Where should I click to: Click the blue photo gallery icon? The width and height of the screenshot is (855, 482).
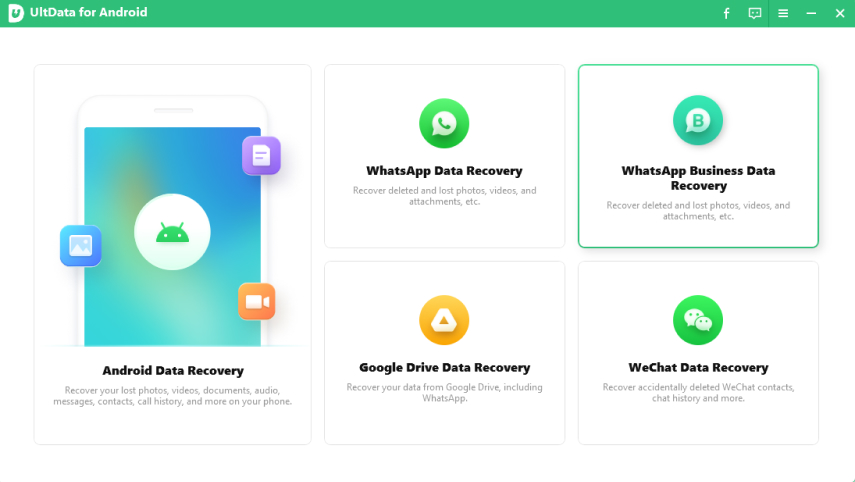tap(80, 246)
